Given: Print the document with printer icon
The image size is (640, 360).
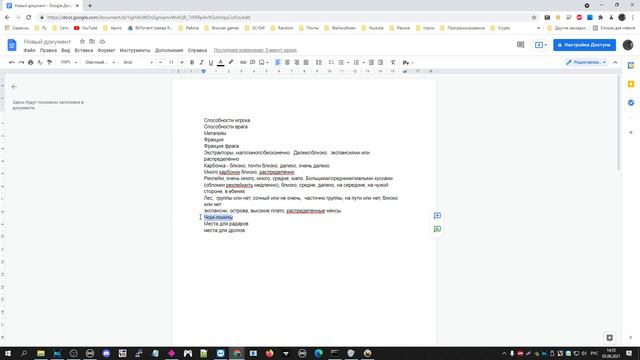Looking at the screenshot, I should [x=31, y=62].
